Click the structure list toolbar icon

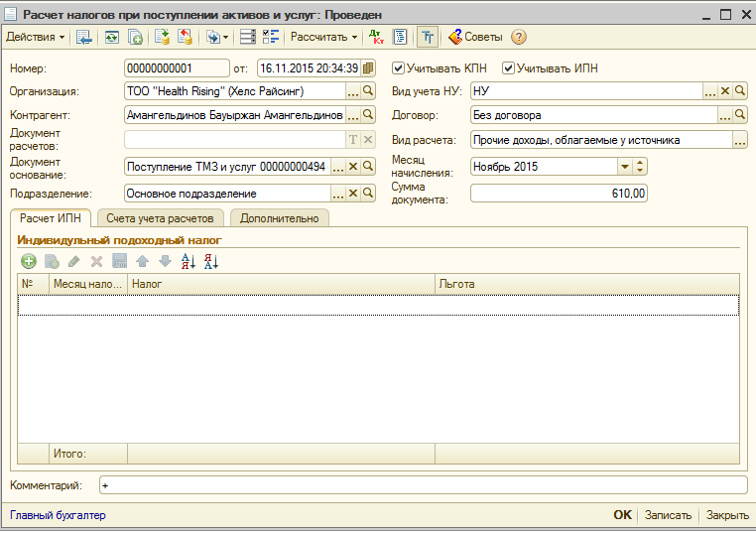(x=248, y=37)
